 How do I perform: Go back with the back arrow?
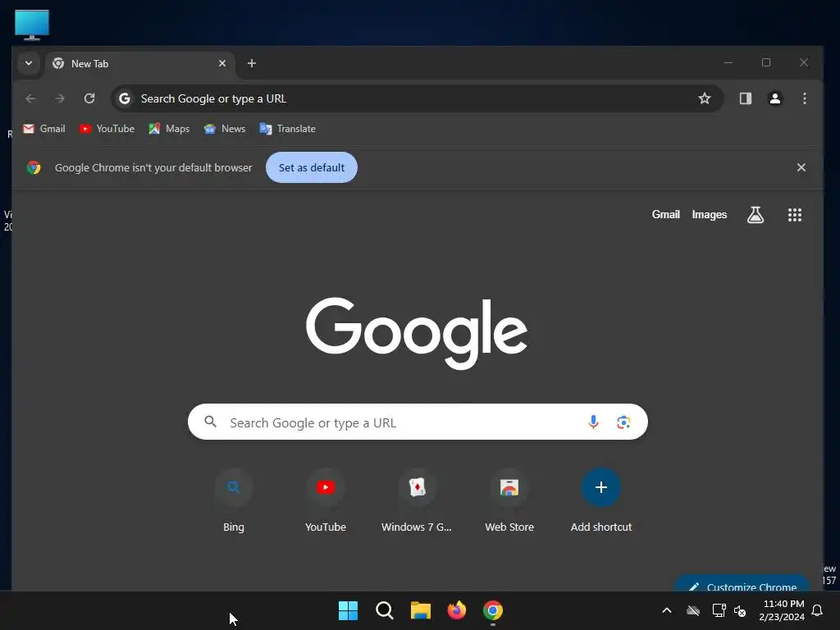(x=30, y=98)
